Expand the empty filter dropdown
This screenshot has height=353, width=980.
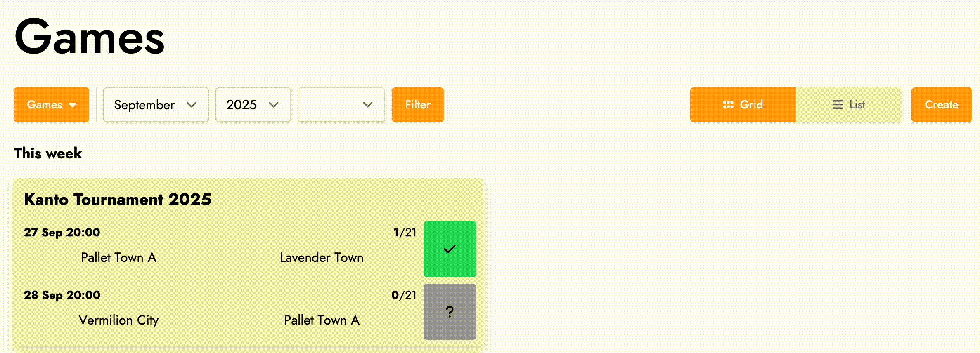pos(341,105)
